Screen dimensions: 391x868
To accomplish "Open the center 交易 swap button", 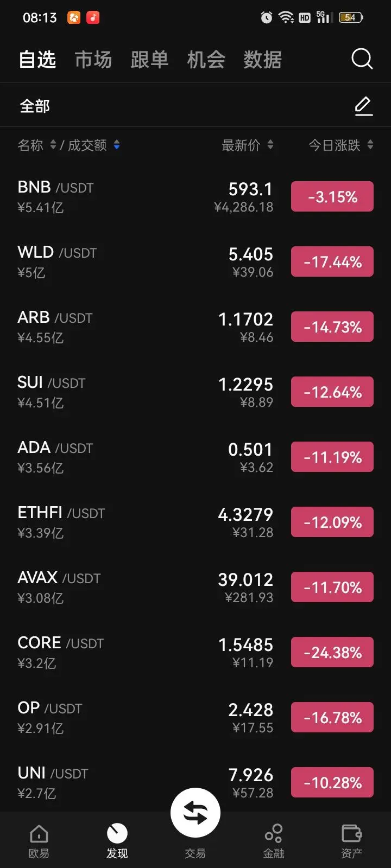I will tap(195, 813).
